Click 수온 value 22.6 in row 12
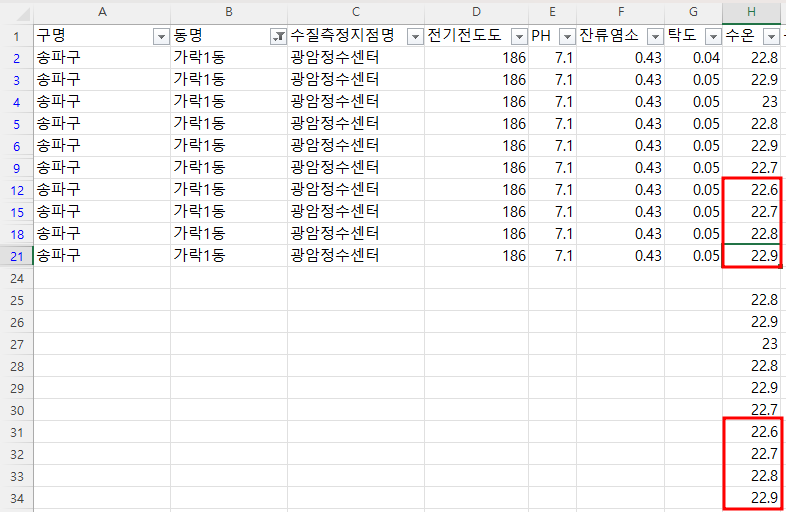The image size is (786, 512). click(x=764, y=190)
